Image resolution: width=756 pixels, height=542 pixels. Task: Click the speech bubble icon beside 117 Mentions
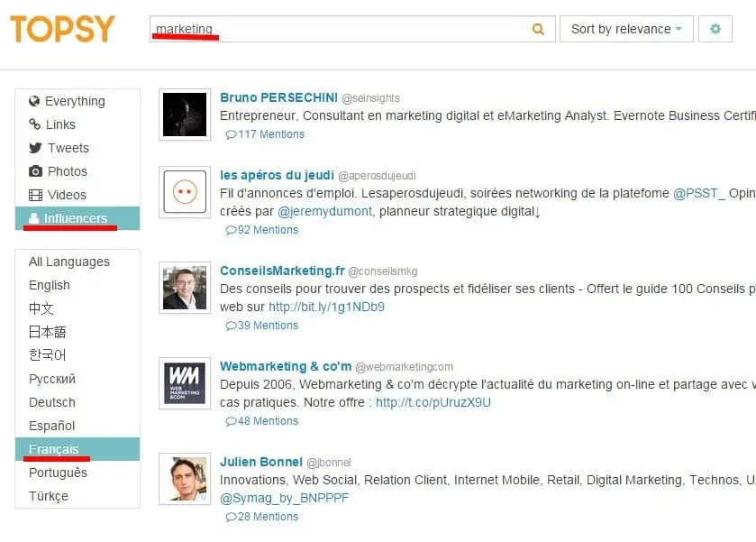[231, 134]
